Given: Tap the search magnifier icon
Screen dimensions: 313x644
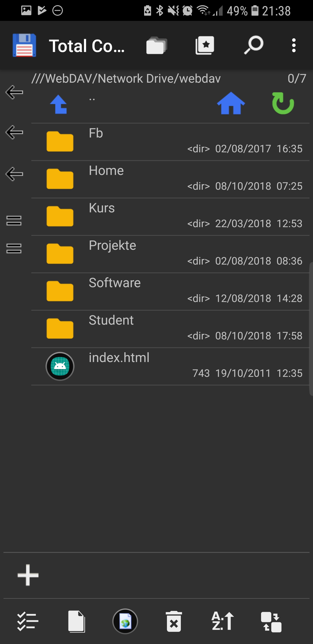Looking at the screenshot, I should 253,45.
